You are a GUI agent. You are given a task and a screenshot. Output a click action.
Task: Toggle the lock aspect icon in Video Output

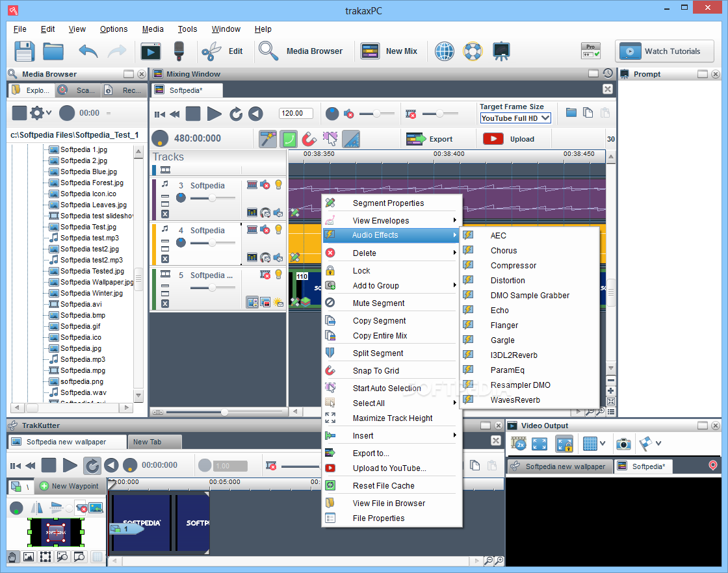tap(565, 444)
